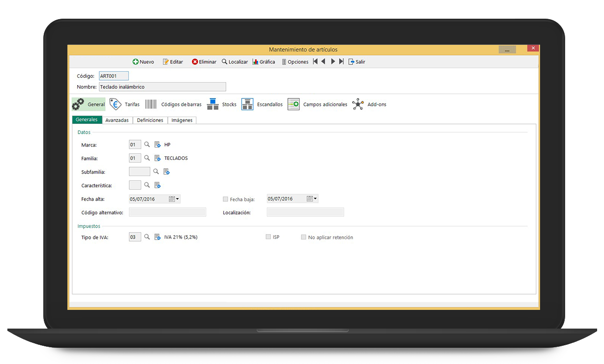Click the Nuevo green plus icon
Screen dimensions: 604x364
click(135, 62)
